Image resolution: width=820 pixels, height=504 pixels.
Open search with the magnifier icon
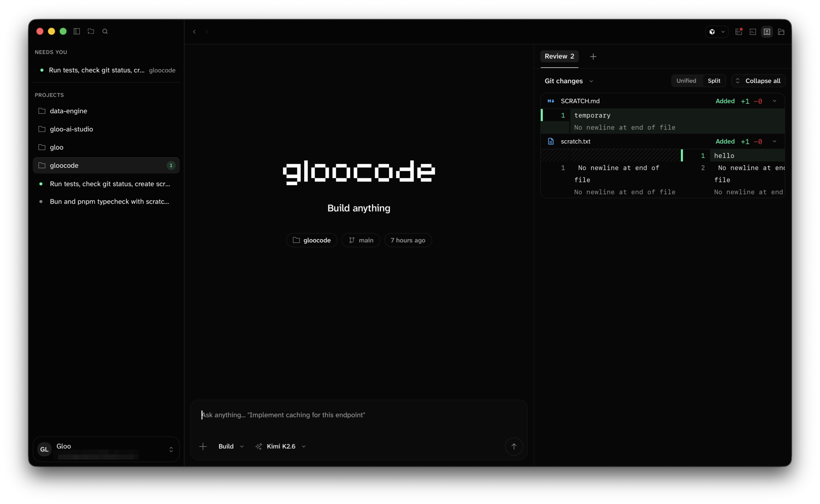(105, 31)
